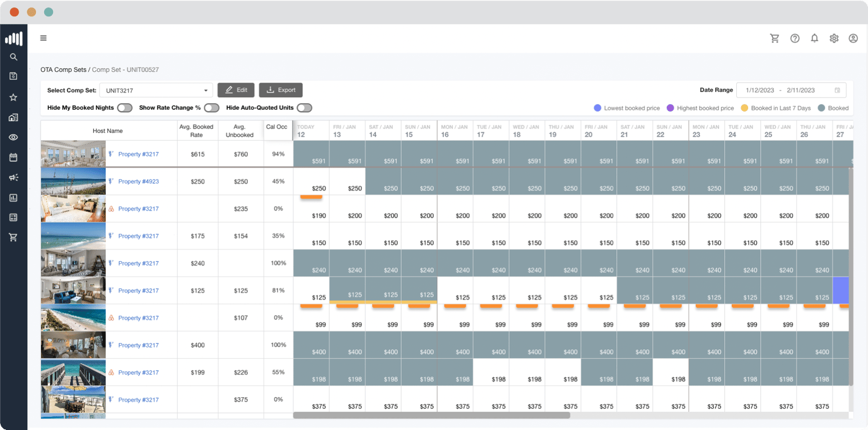Image resolution: width=868 pixels, height=430 pixels.
Task: Open the favorites star icon in sidebar
Action: [13, 97]
